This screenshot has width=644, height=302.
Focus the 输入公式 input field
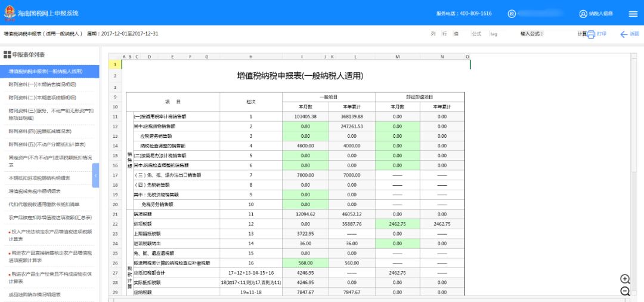(559, 34)
